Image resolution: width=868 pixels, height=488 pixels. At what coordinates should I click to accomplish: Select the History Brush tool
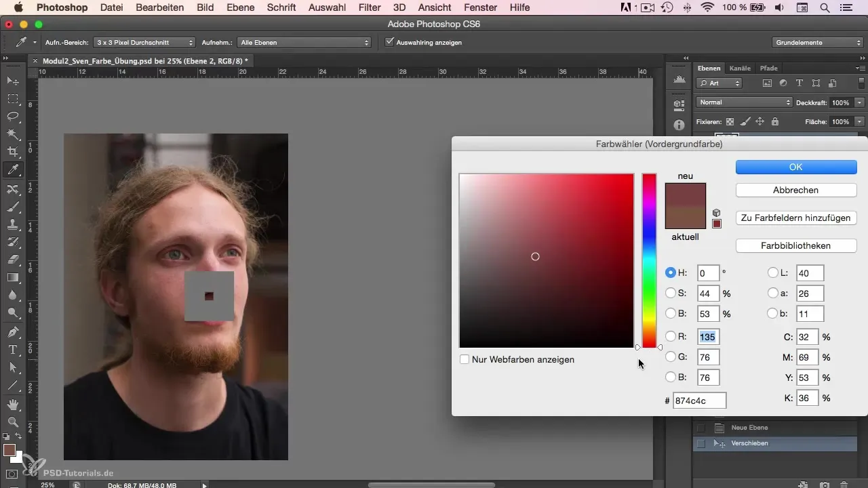12,242
